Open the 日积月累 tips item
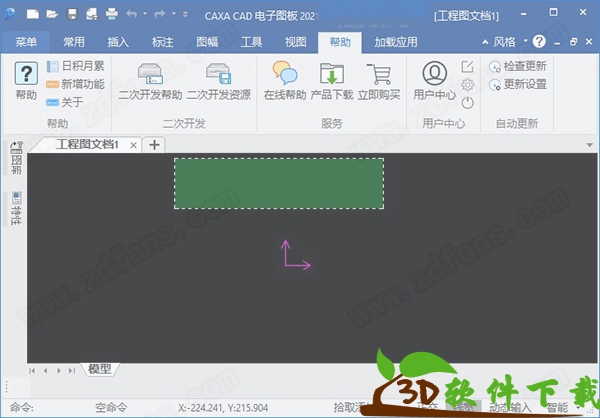Screen dimensions: 600x418 coord(75,66)
